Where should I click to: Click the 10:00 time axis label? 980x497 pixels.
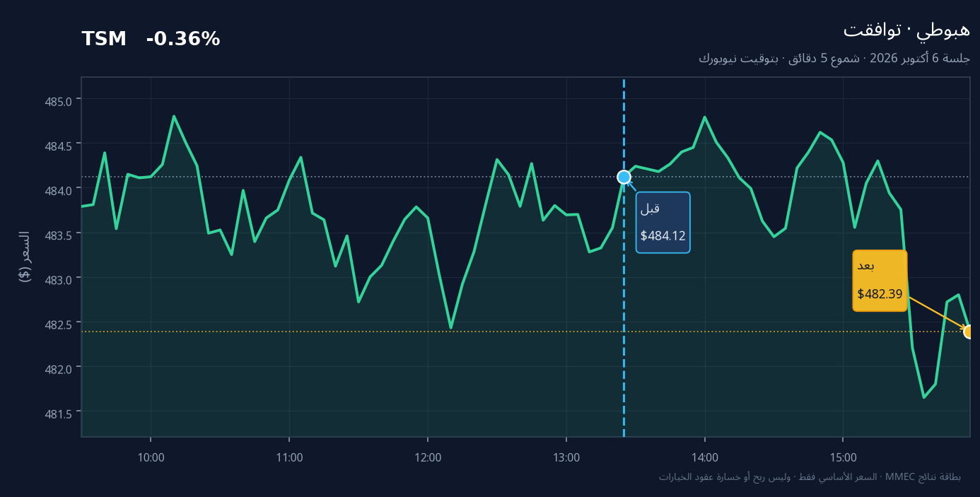click(x=151, y=457)
